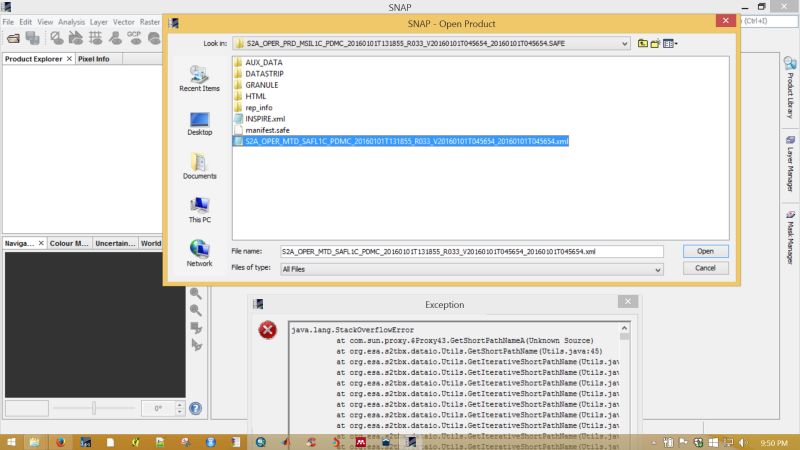Select the Colour Manipulation tab
This screenshot has height=450, width=800.
point(69,243)
